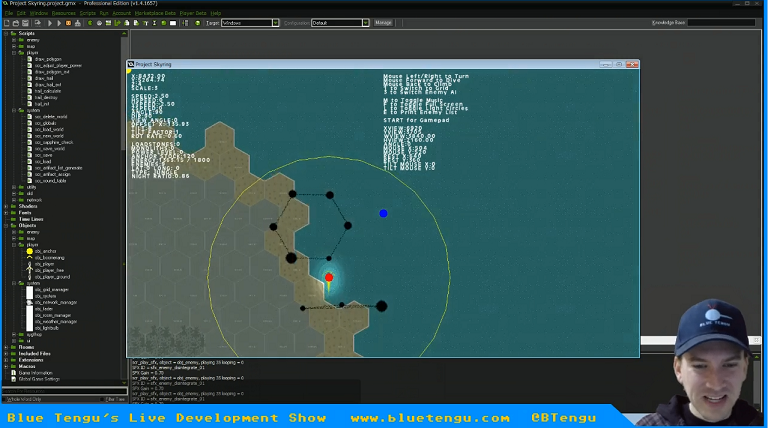This screenshot has height=428, width=768.
Task: Expand the enemy folder under Scripts
Action: coord(14,40)
